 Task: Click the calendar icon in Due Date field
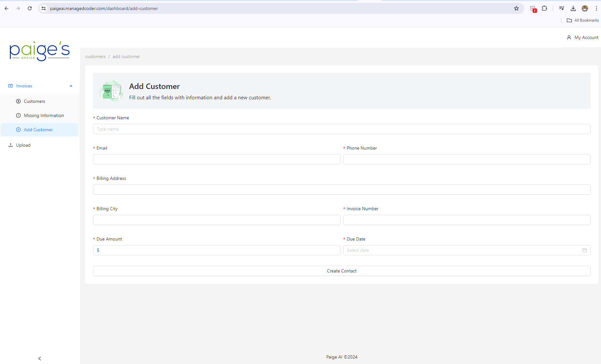click(x=584, y=250)
